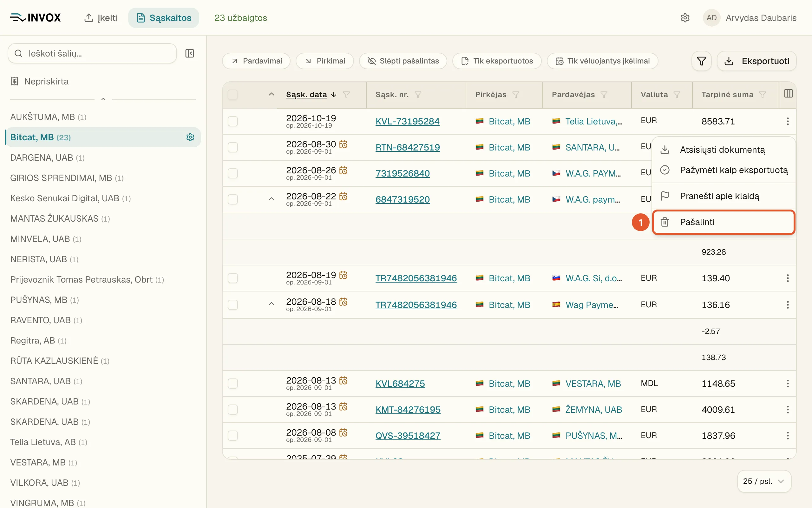Select Kesko Senukai Digital, UAB company
This screenshot has height=508, width=812.
coord(70,198)
